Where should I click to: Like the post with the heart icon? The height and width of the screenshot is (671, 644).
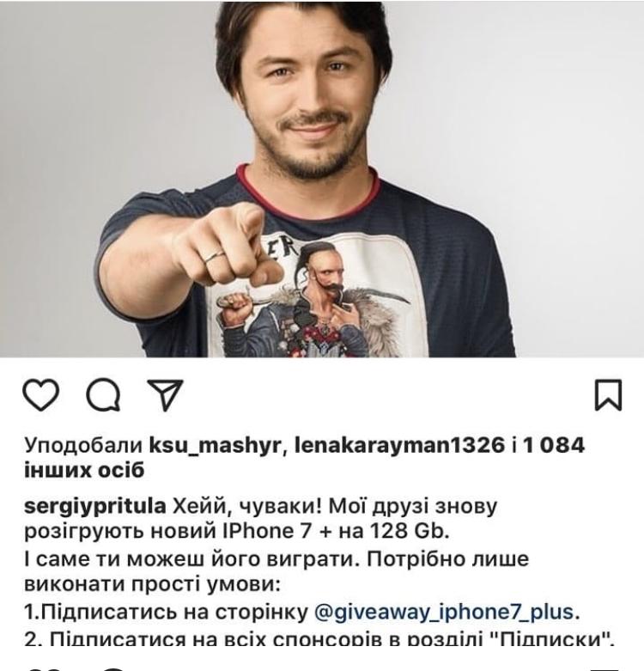[40, 395]
